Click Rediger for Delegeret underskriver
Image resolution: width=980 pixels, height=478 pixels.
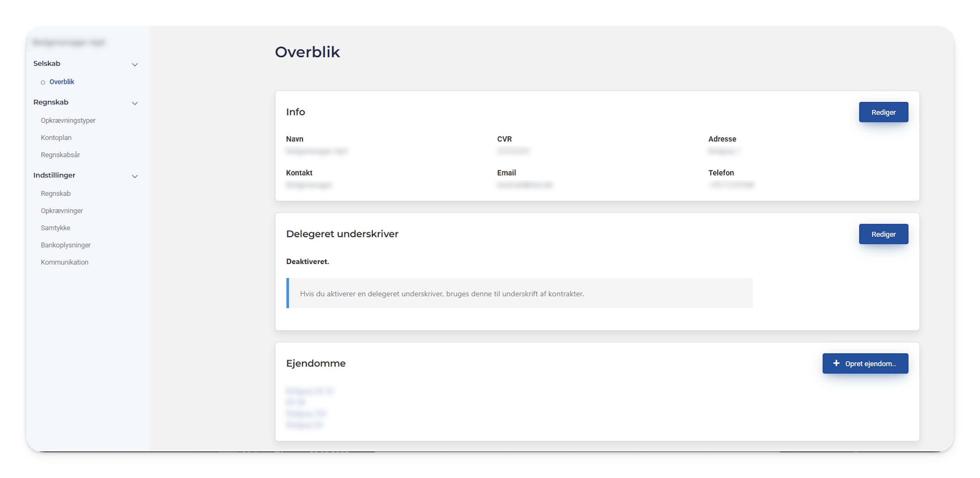tap(883, 234)
